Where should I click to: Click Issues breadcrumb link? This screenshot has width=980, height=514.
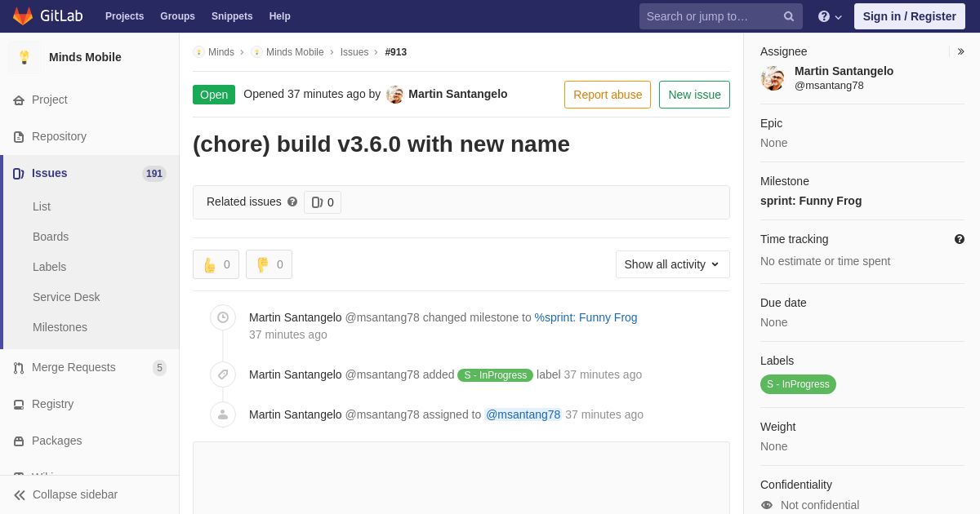pyautogui.click(x=354, y=52)
